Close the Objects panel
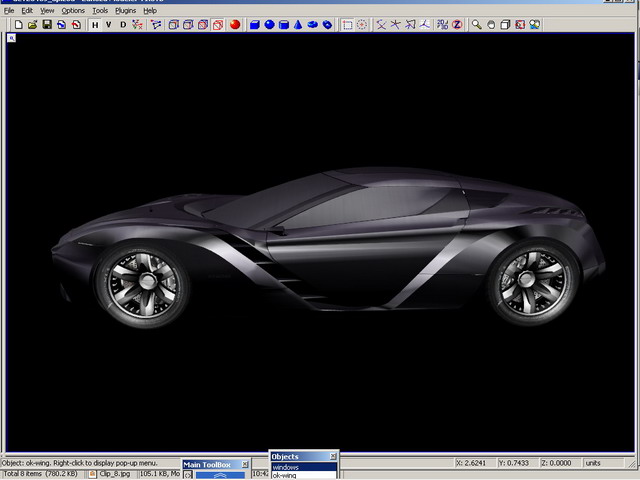 click(x=333, y=456)
